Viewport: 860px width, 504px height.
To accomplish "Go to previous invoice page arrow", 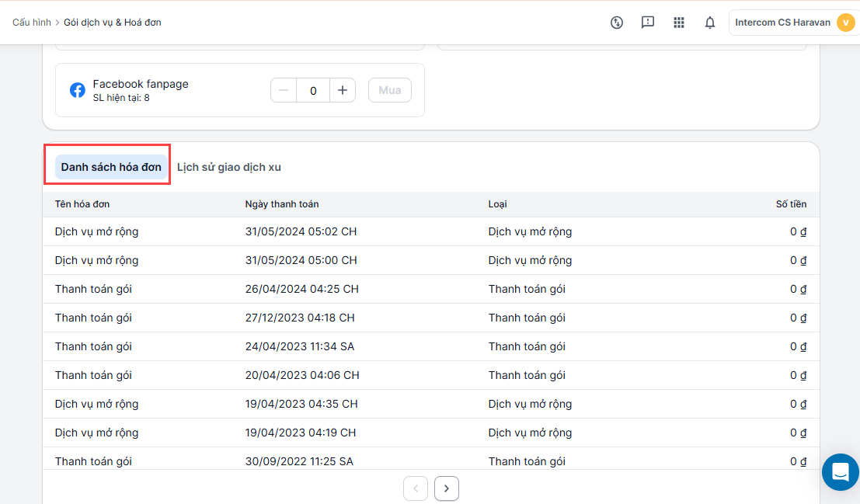I will pyautogui.click(x=416, y=488).
